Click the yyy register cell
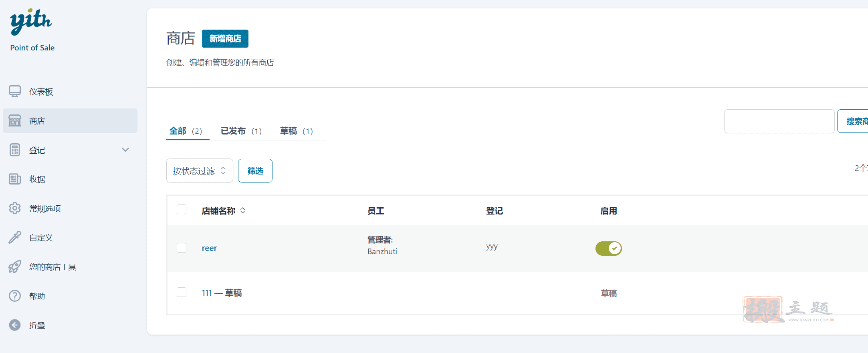The height and width of the screenshot is (353, 868). (x=492, y=247)
